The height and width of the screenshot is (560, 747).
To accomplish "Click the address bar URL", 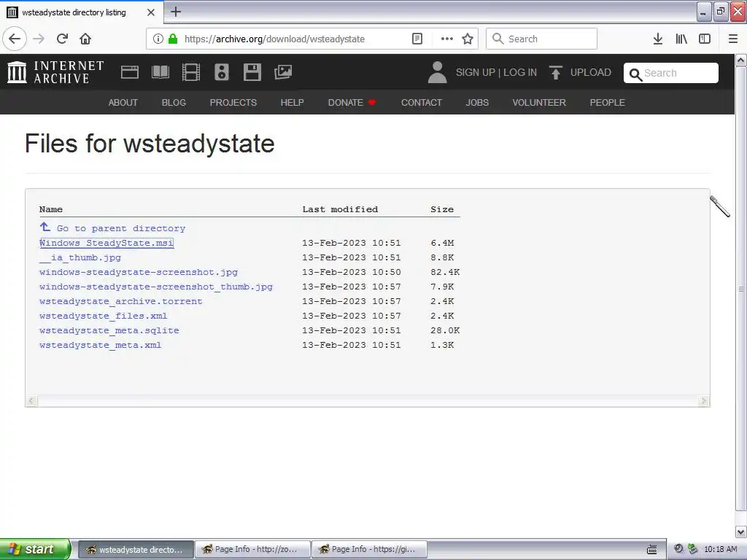I will click(274, 39).
